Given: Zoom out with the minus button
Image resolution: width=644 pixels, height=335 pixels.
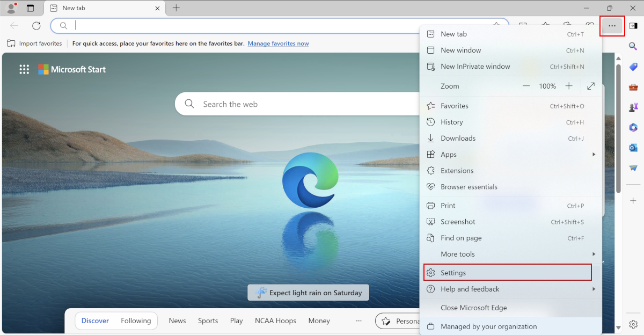Looking at the screenshot, I should coord(526,86).
